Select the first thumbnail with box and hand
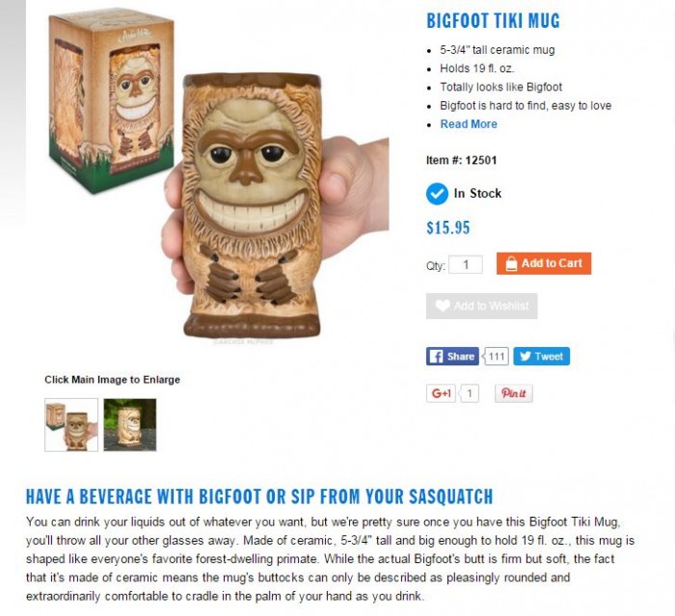This screenshot has height=616, width=675. [x=71, y=425]
